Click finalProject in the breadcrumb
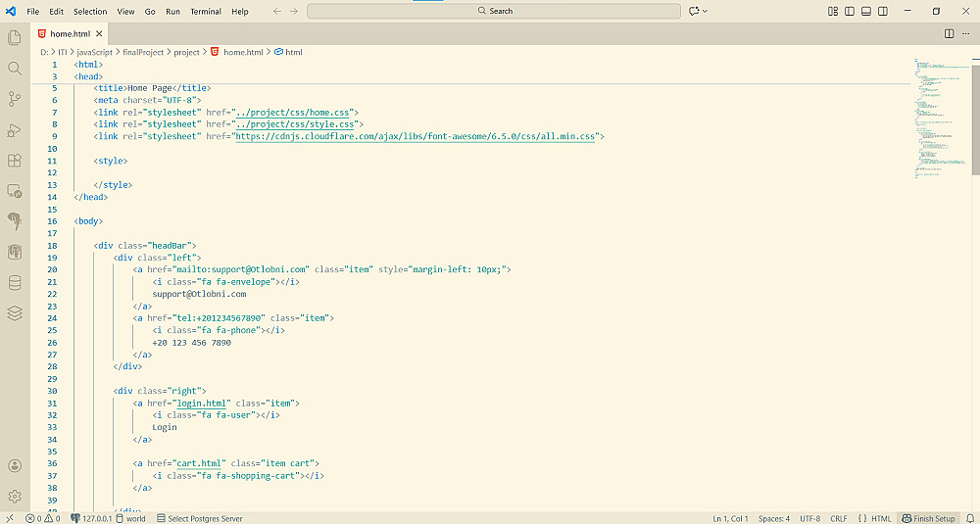Viewport: 980px width, 524px height. click(142, 53)
